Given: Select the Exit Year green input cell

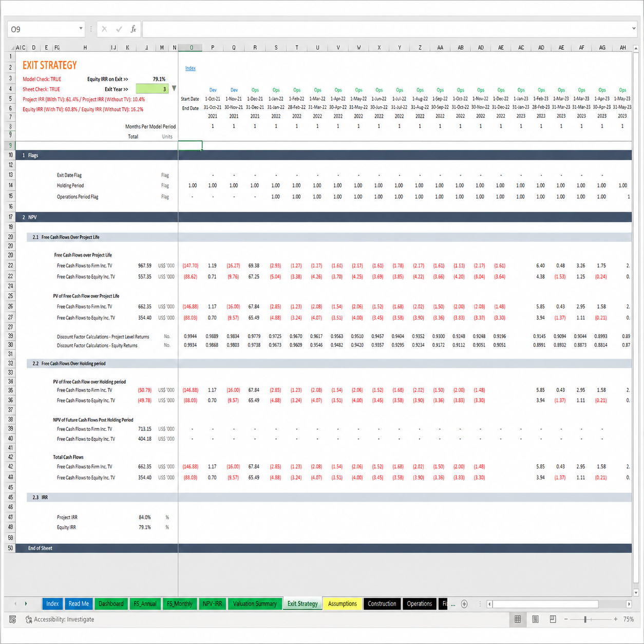Looking at the screenshot, I should coord(152,89).
